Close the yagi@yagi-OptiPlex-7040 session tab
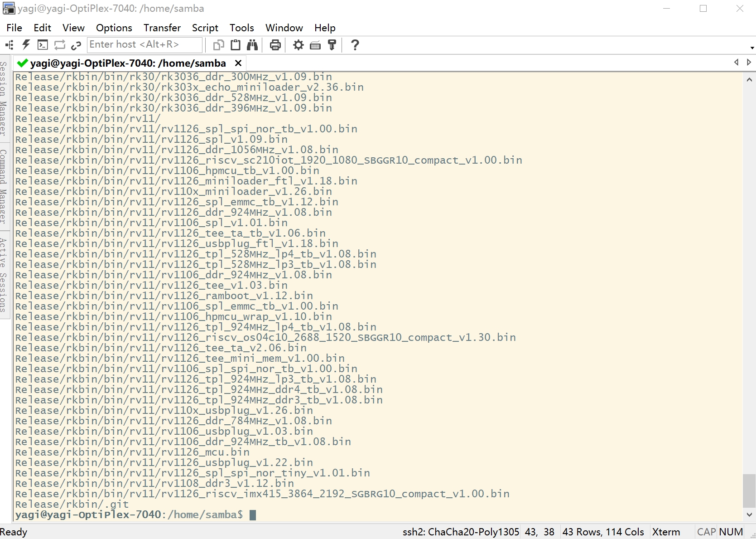This screenshot has width=756, height=539. [x=238, y=63]
